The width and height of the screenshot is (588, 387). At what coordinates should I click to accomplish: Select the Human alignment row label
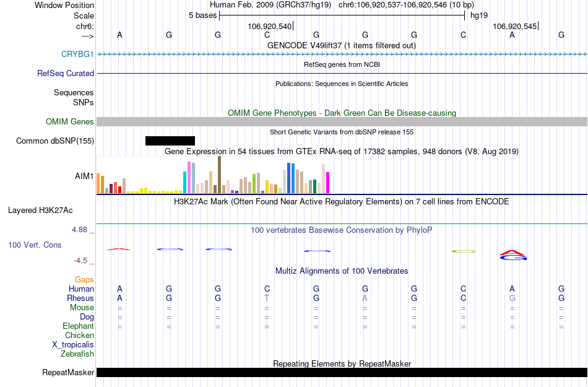point(81,289)
